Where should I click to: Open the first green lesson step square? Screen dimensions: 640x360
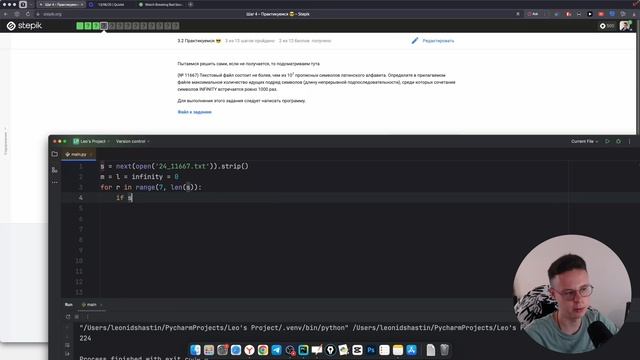[x=80, y=26]
